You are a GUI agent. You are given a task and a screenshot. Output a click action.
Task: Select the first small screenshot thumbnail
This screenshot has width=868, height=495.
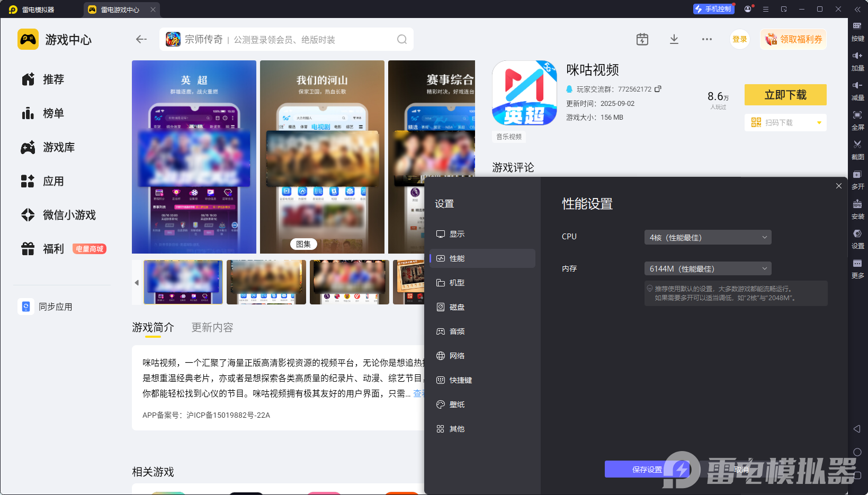coord(183,282)
